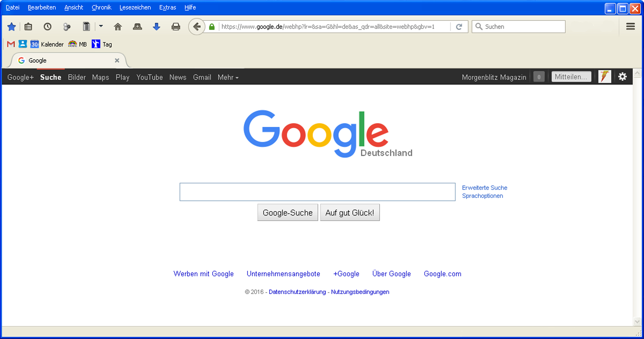Open the Erweiterte Suche link

pyautogui.click(x=485, y=188)
